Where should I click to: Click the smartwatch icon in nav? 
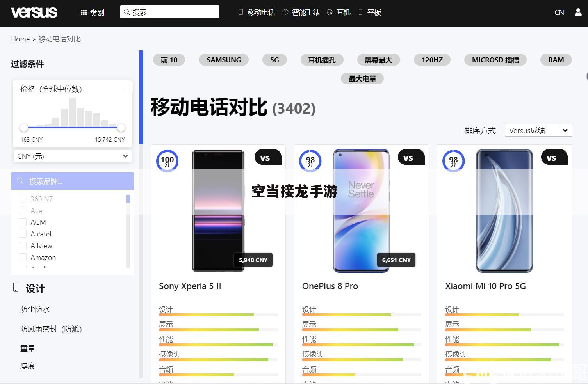coord(285,12)
